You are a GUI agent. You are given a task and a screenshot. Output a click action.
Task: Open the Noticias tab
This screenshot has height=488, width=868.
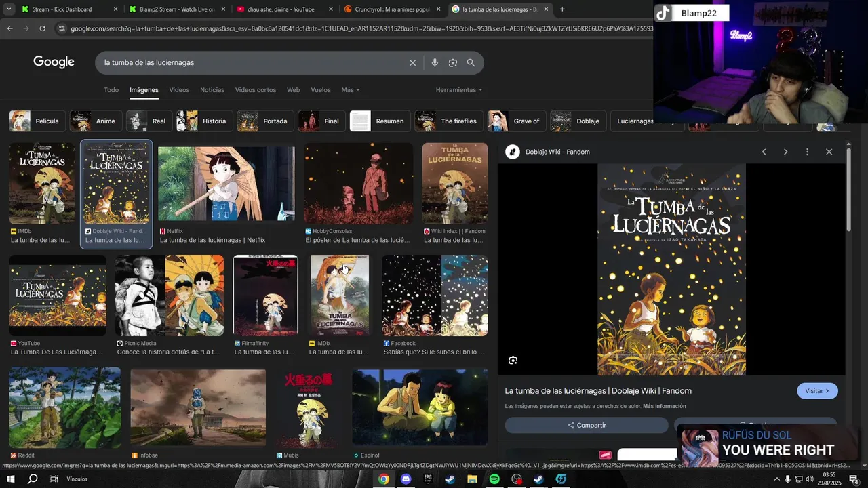pyautogui.click(x=212, y=90)
